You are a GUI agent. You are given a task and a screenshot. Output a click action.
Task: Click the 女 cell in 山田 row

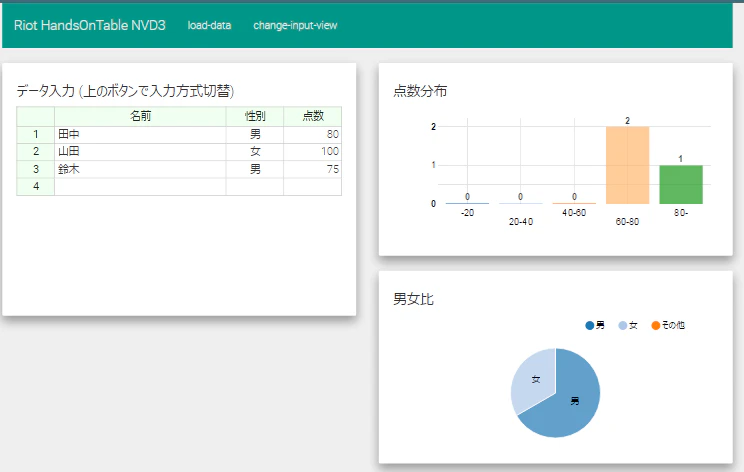(255, 152)
